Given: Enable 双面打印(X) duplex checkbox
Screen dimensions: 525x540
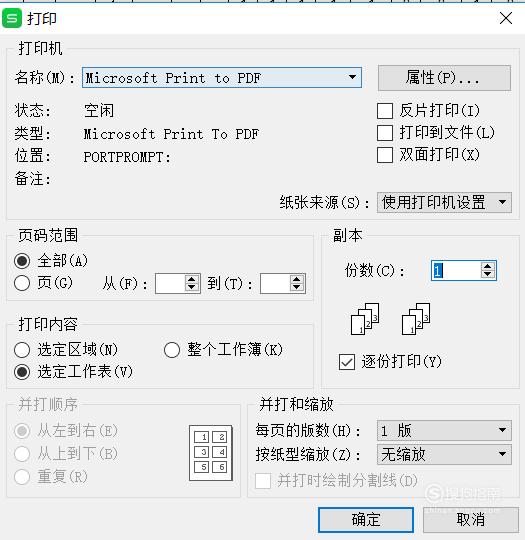Looking at the screenshot, I should pyautogui.click(x=385, y=155).
